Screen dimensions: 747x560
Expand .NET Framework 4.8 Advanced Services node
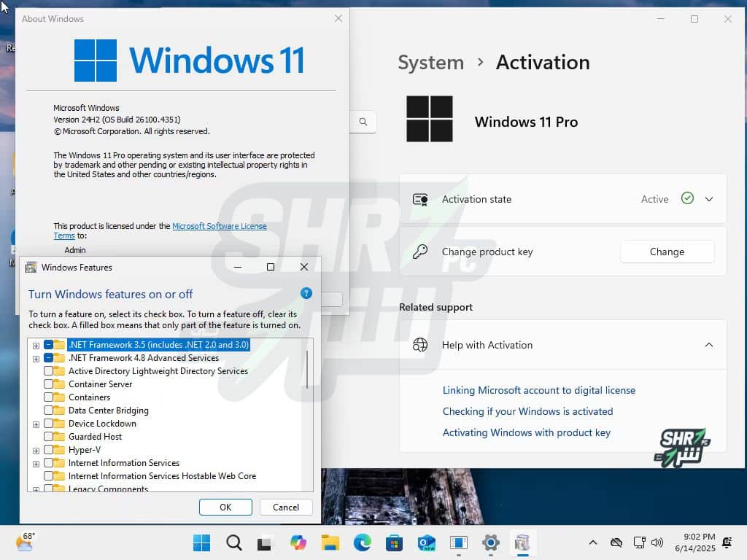click(x=36, y=359)
